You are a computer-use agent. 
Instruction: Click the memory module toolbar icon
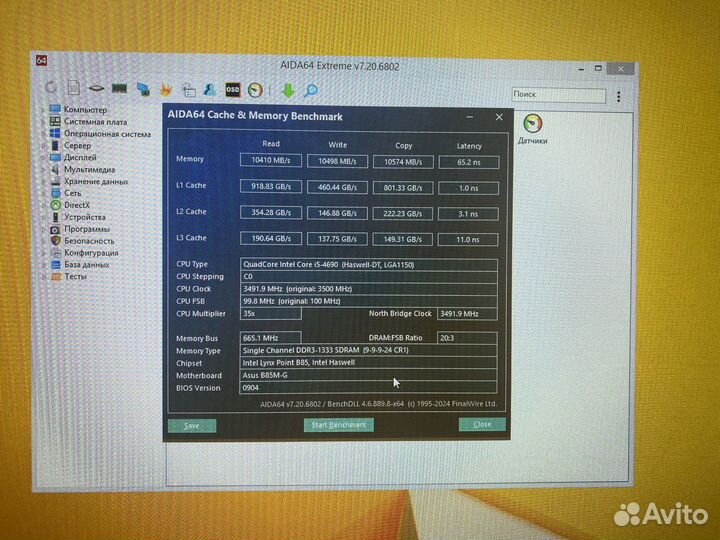click(120, 89)
